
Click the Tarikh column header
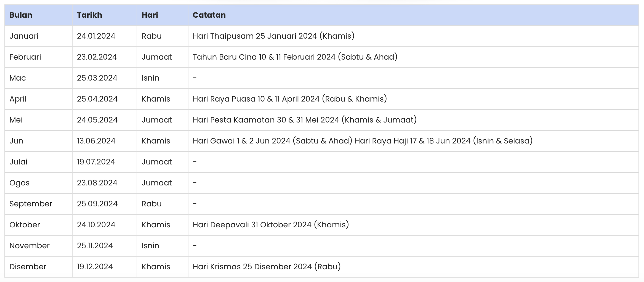89,15
